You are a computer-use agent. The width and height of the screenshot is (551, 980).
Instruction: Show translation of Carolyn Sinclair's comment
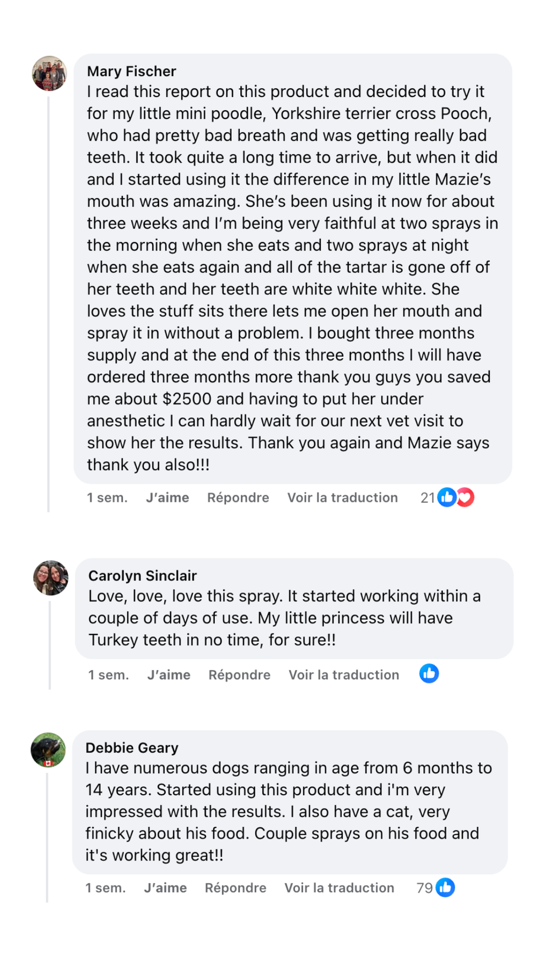click(x=344, y=675)
